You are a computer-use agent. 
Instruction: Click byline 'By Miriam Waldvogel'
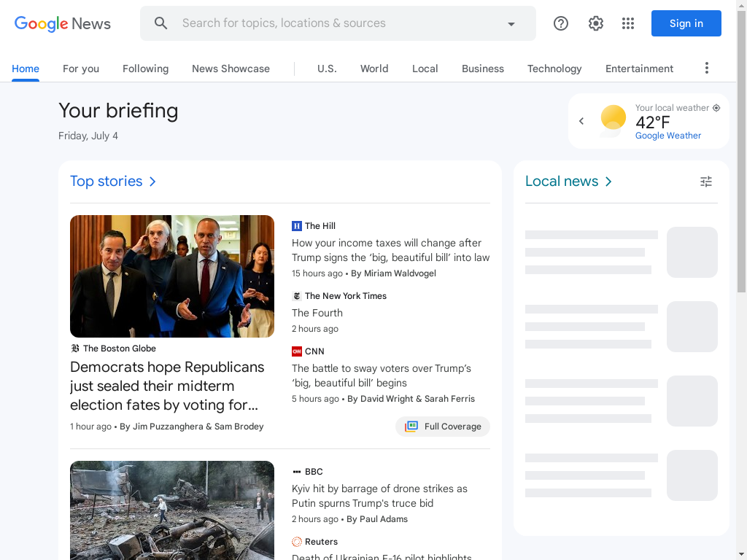(x=393, y=273)
